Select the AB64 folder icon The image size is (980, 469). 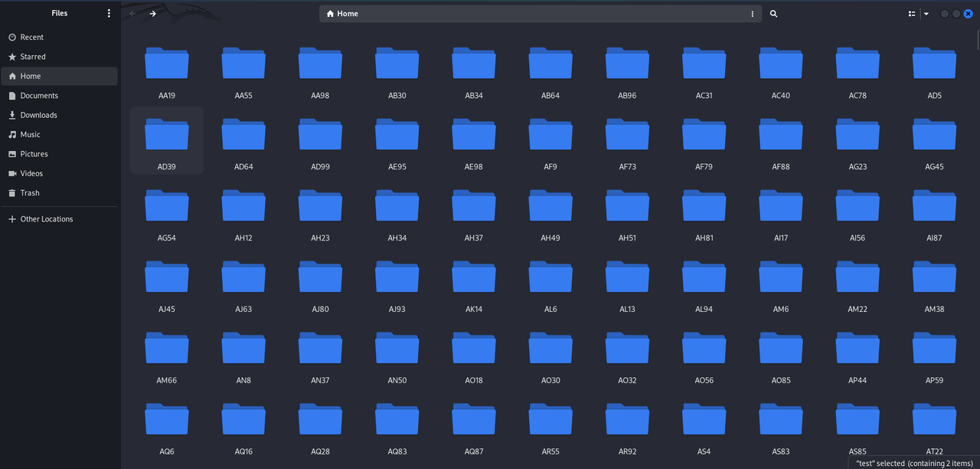pos(550,63)
